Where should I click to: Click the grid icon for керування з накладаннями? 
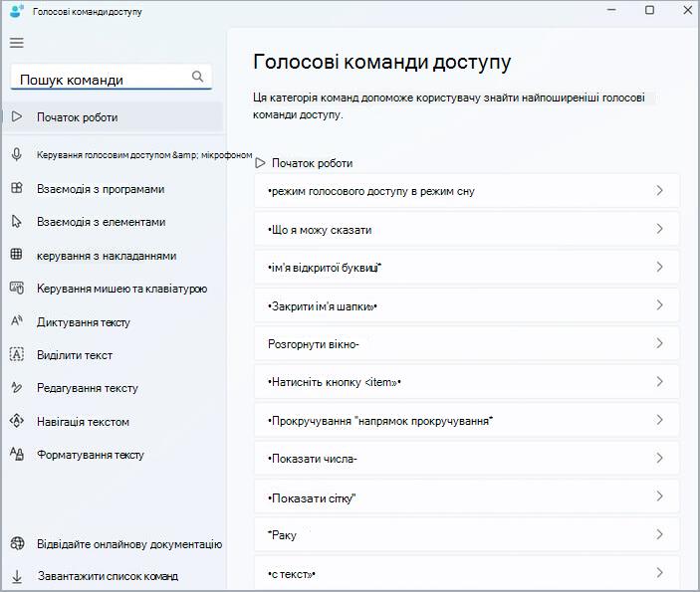coord(17,255)
